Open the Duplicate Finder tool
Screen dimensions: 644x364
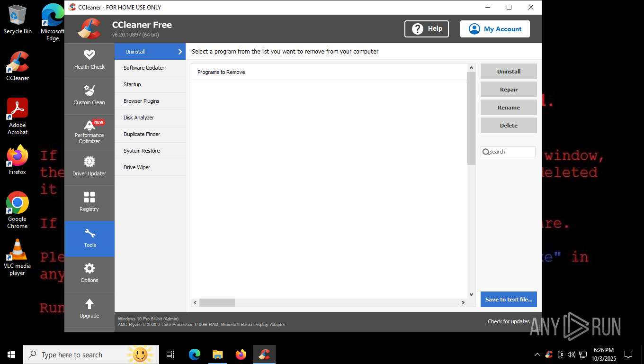150,134
